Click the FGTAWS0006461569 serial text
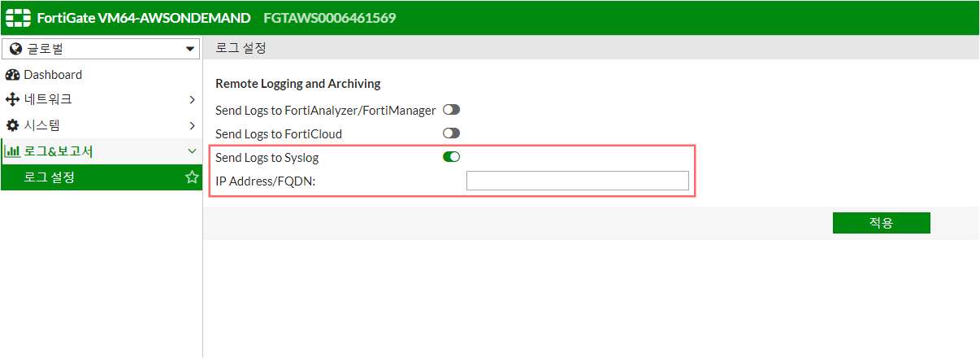The width and height of the screenshot is (980, 358). coord(330,17)
